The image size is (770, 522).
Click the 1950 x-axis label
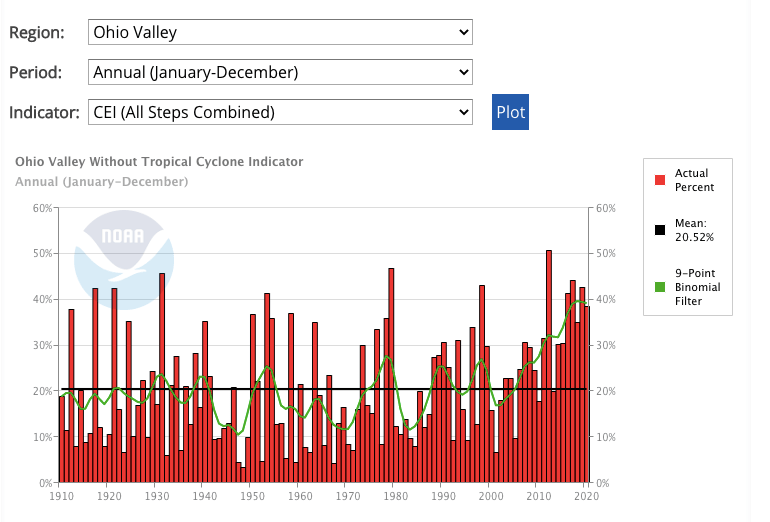tap(251, 494)
